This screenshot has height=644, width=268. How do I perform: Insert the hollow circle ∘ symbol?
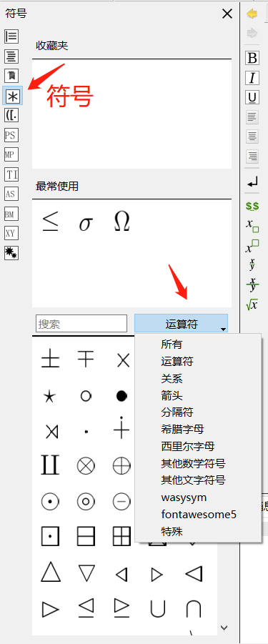click(86, 396)
